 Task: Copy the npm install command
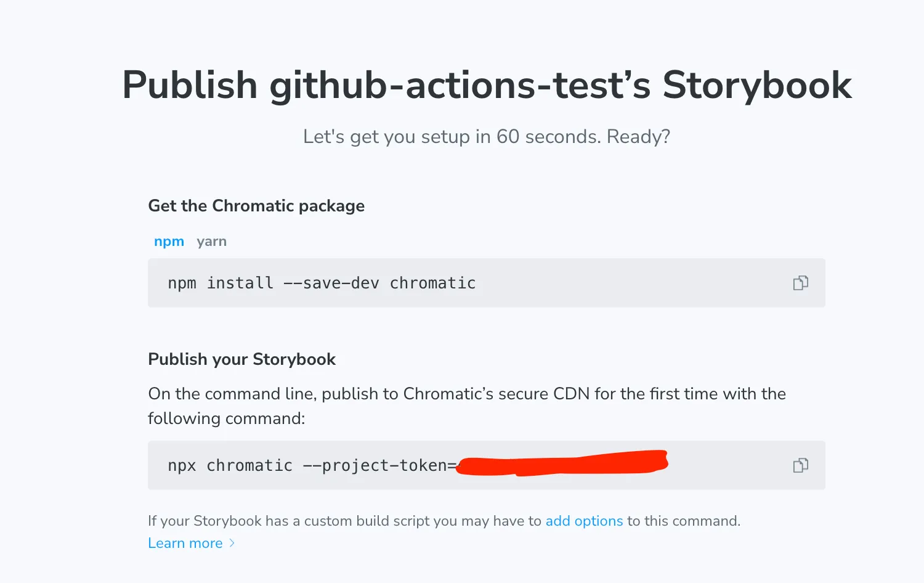tap(800, 283)
